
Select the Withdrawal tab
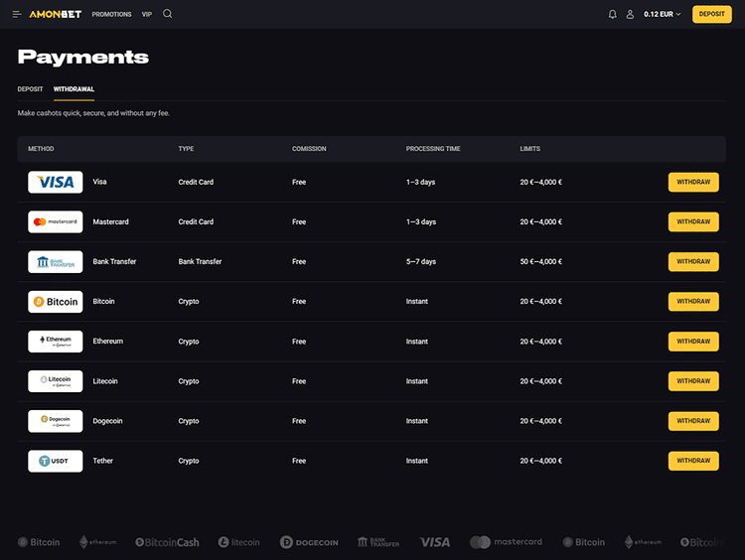coord(74,89)
